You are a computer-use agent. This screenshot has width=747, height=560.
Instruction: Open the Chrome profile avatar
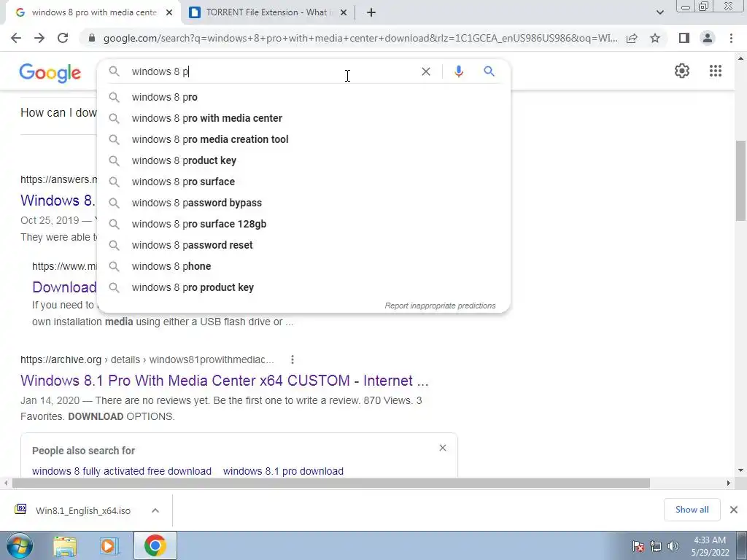(x=708, y=38)
